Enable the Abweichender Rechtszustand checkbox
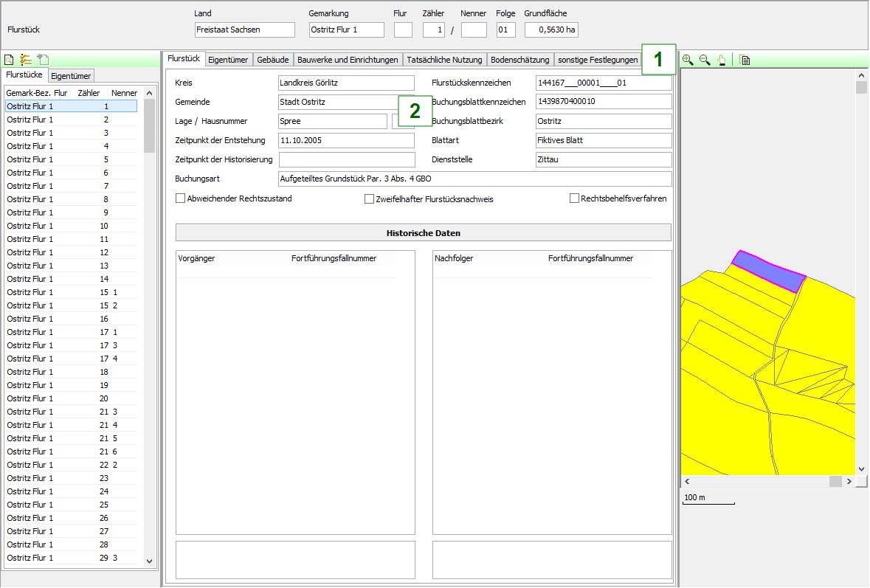This screenshot has height=588, width=870. 180,198
